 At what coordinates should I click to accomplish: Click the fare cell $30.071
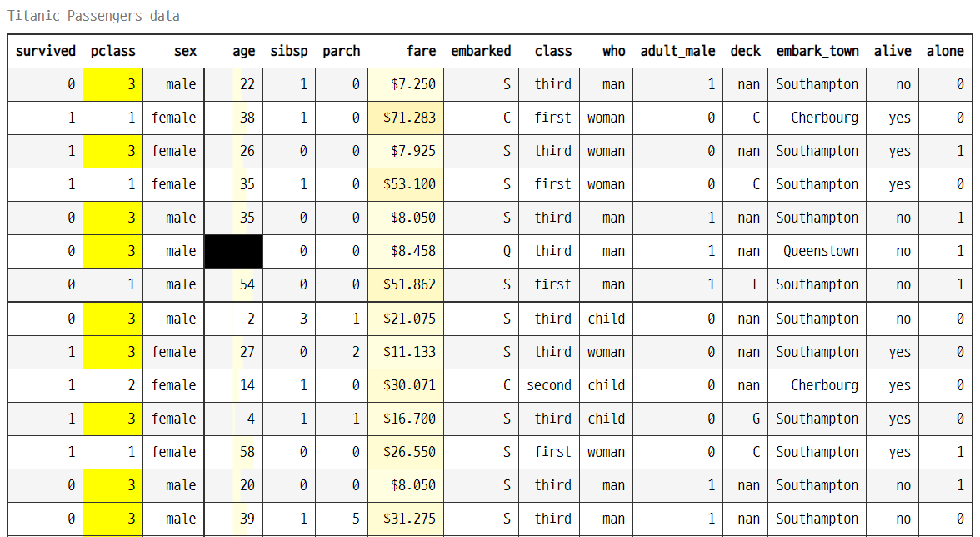407,386
